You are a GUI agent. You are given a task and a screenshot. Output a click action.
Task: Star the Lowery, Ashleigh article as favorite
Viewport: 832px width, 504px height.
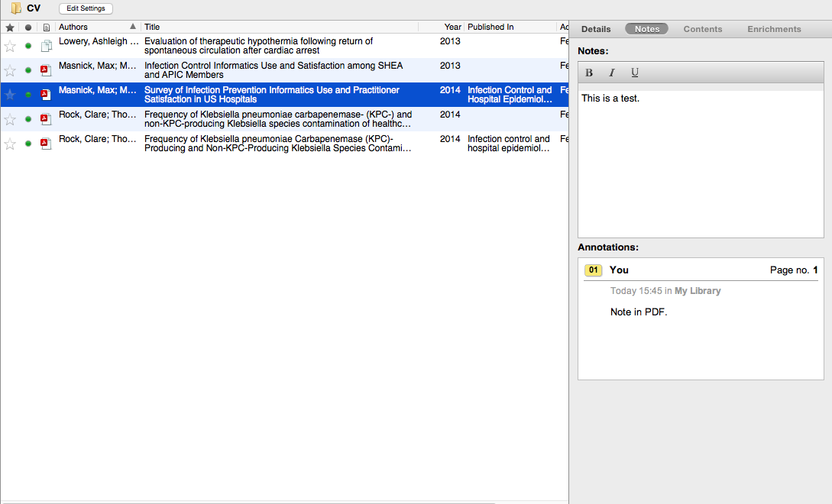click(x=10, y=46)
